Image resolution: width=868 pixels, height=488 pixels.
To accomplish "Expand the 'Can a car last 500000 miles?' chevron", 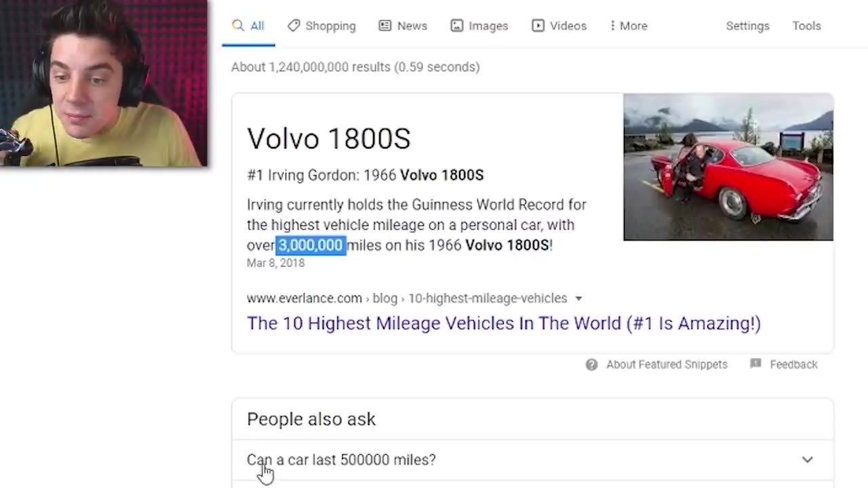I will pos(807,460).
